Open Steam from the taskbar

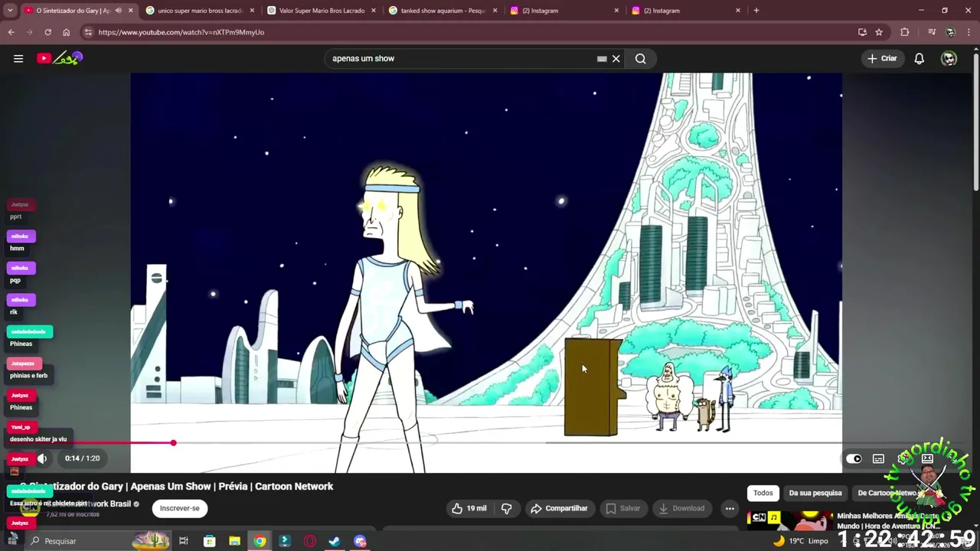pyautogui.click(x=335, y=541)
